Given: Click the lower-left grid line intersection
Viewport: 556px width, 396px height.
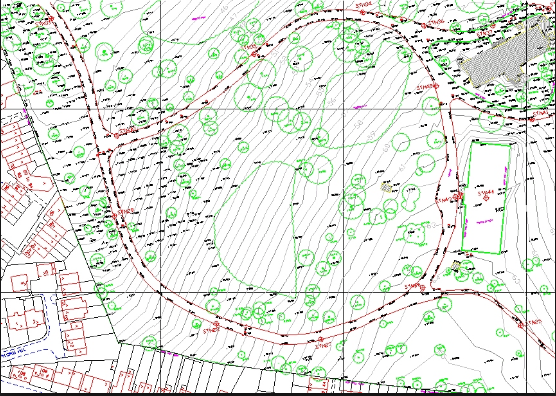Looking at the screenshot, I should 160,292.
